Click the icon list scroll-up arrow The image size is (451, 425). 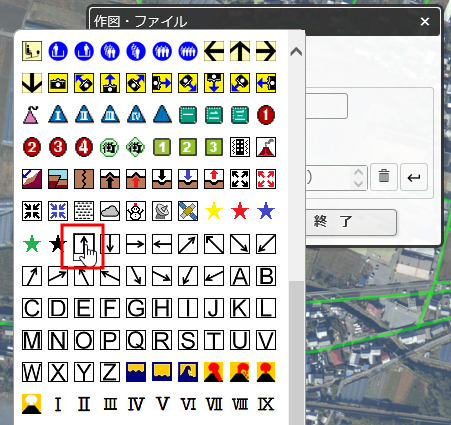click(296, 52)
